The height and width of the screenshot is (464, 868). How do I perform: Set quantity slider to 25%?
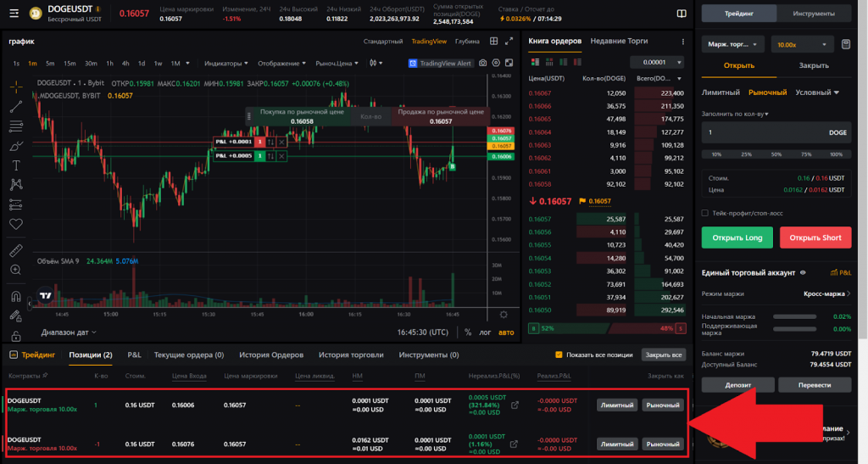click(746, 154)
